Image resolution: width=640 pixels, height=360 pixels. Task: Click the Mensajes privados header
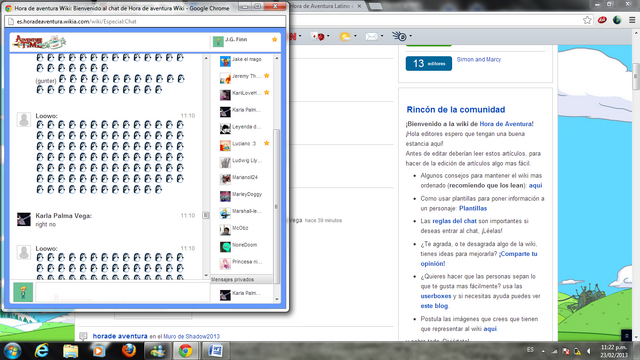tap(242, 280)
